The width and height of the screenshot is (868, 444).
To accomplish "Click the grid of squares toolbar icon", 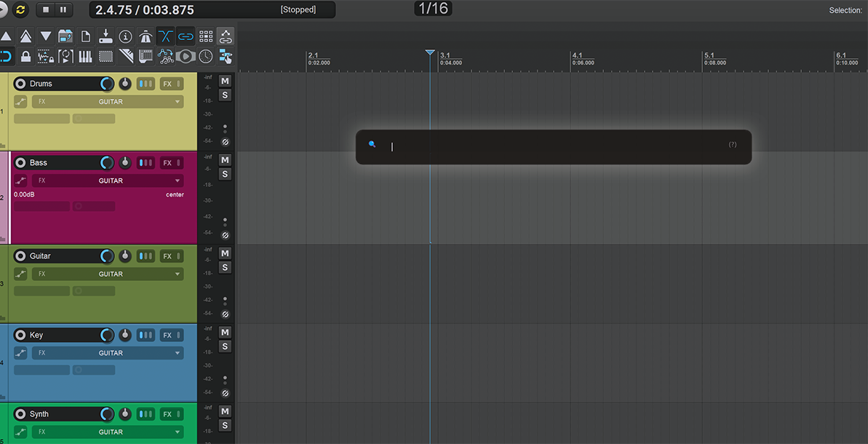I will tap(206, 36).
